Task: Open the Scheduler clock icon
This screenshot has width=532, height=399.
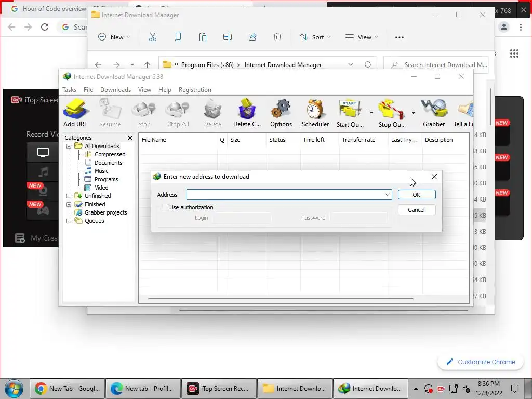Action: coord(315,113)
